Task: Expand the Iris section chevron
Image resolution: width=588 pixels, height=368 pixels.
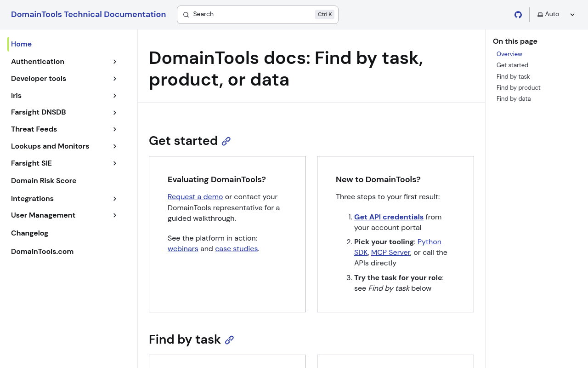Action: pyautogui.click(x=115, y=96)
